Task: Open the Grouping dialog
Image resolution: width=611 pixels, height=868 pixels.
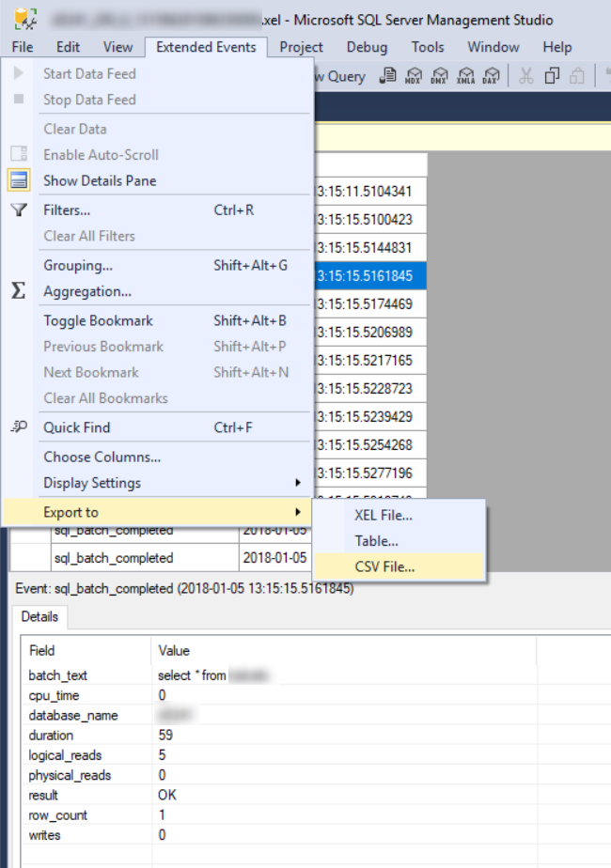Action: coord(158,265)
